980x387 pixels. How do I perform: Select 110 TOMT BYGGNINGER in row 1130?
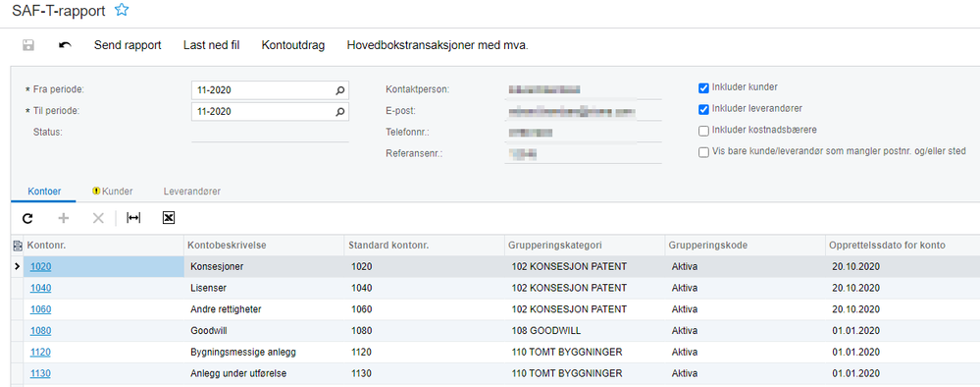(585, 373)
